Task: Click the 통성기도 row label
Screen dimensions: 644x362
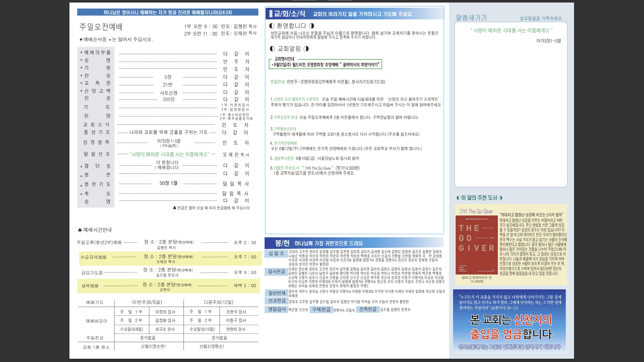Action: pos(97,132)
